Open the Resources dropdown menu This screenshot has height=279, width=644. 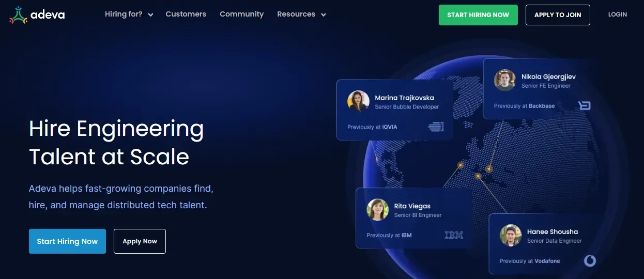(x=296, y=14)
